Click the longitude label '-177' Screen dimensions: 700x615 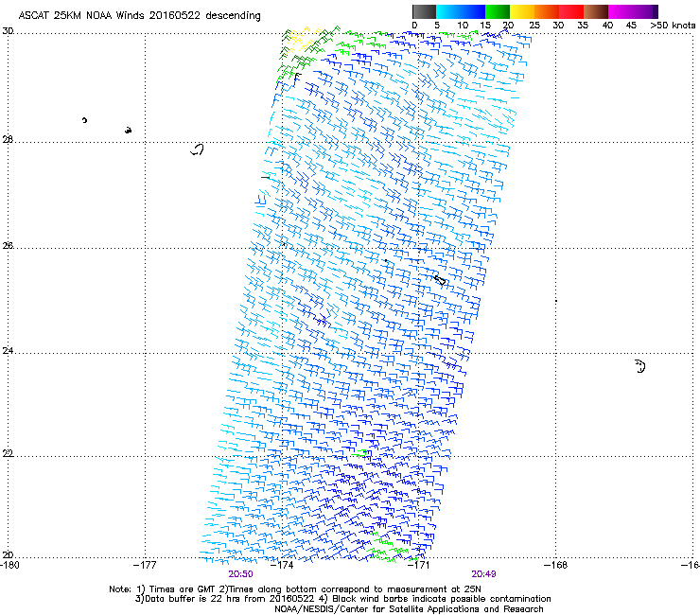[x=145, y=565]
